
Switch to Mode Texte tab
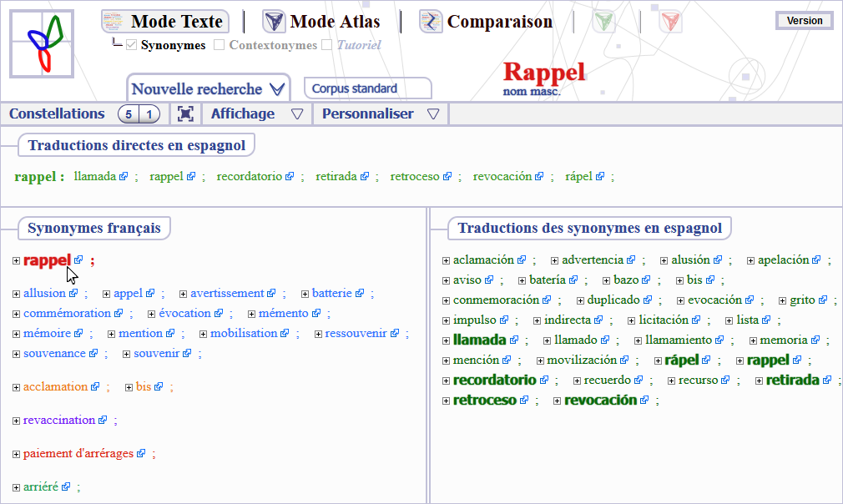[165, 22]
